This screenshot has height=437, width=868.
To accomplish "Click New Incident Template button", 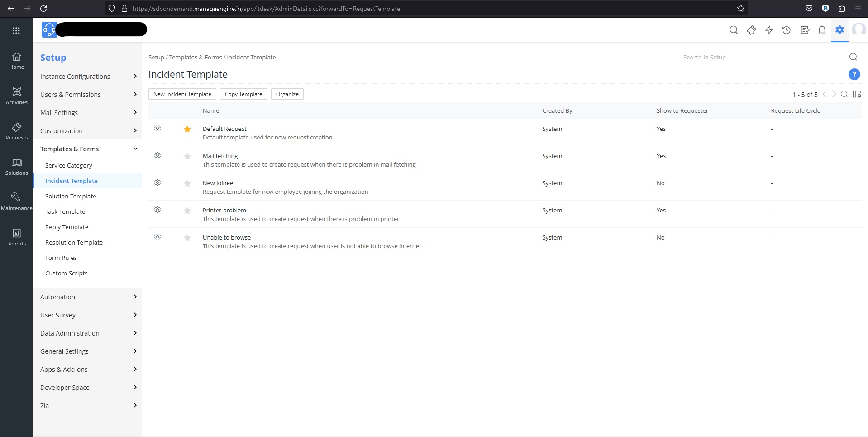I will 182,94.
